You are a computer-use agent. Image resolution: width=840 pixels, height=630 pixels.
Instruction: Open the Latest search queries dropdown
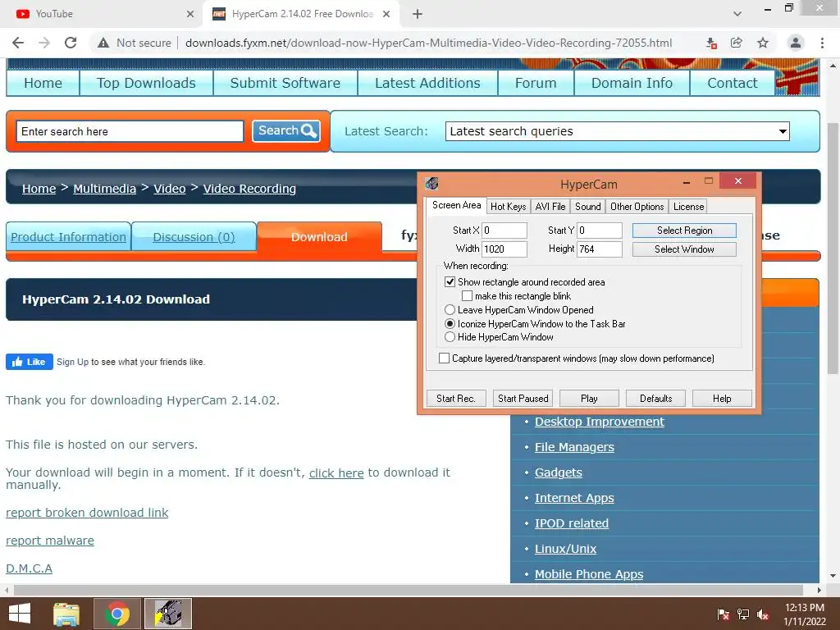617,131
